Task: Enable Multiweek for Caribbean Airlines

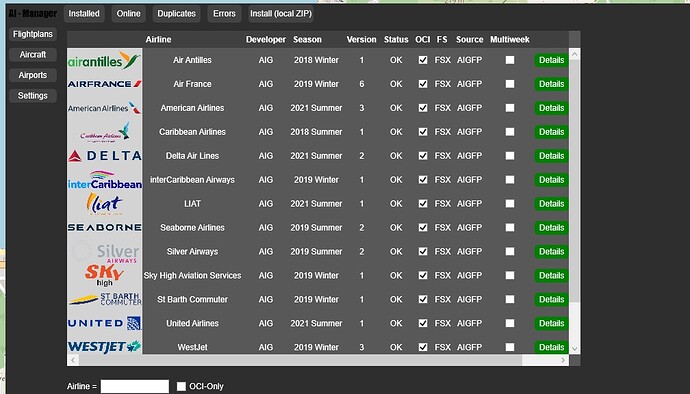Action: [510, 132]
